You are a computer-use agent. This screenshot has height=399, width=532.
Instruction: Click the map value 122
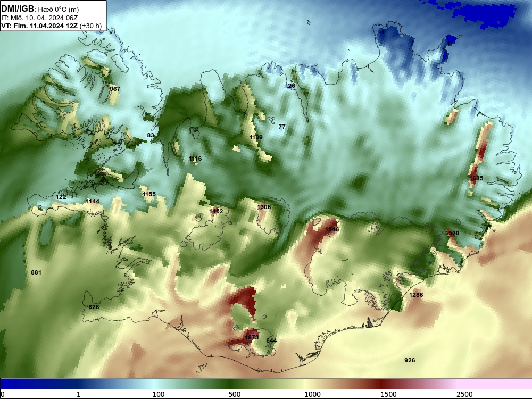coord(61,197)
